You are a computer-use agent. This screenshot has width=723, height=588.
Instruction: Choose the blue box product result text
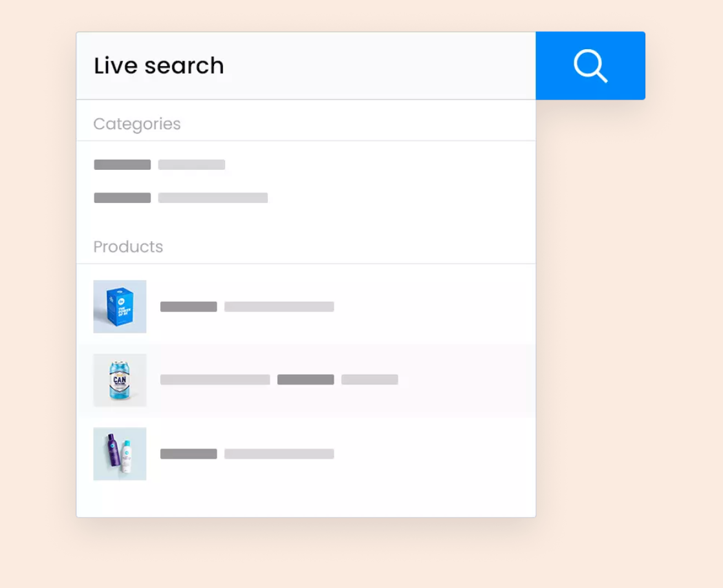247,306
